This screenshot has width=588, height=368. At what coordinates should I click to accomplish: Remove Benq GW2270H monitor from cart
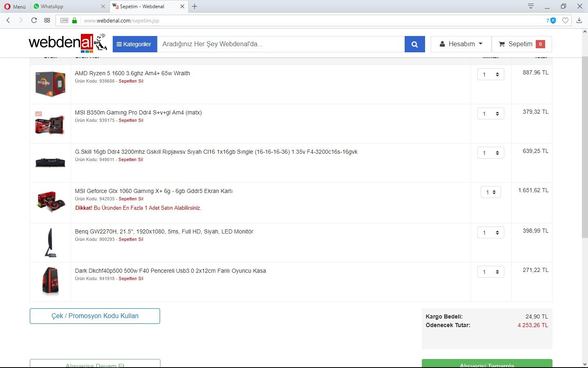(131, 239)
